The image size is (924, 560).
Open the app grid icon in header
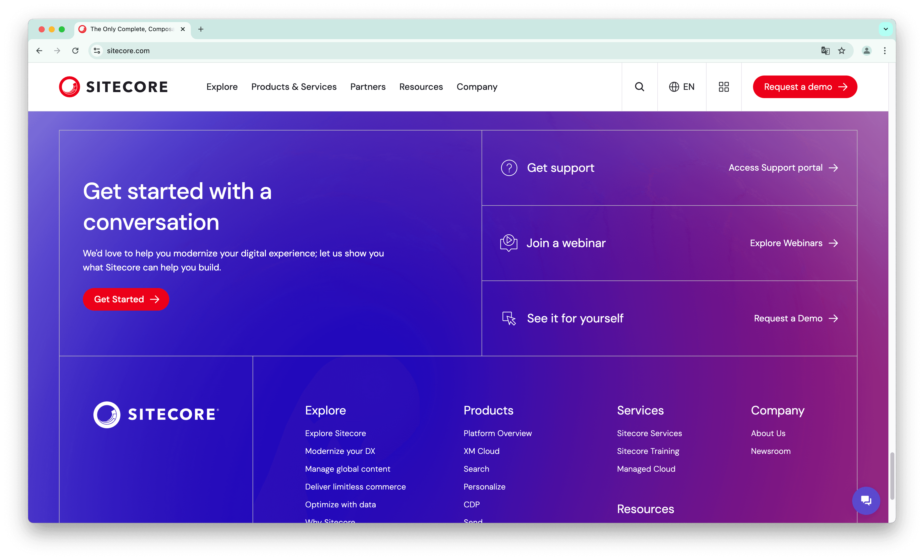(723, 87)
